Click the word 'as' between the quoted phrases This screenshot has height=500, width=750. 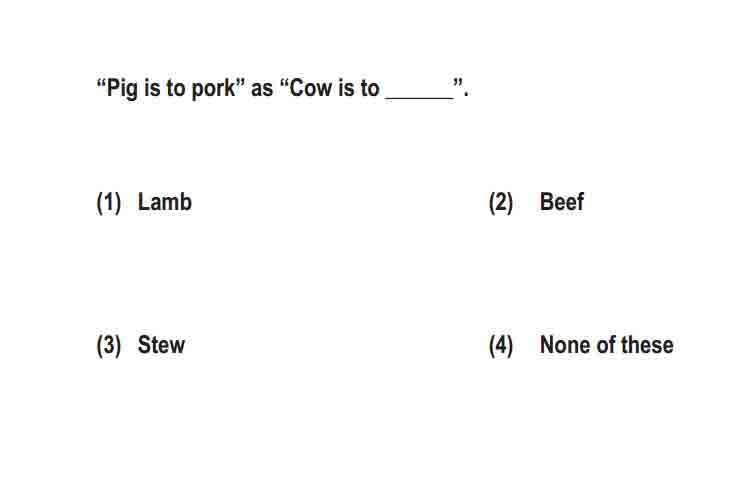262,90
